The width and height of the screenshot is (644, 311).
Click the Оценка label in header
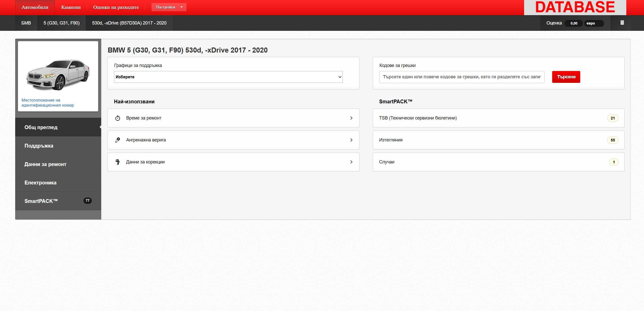point(554,23)
